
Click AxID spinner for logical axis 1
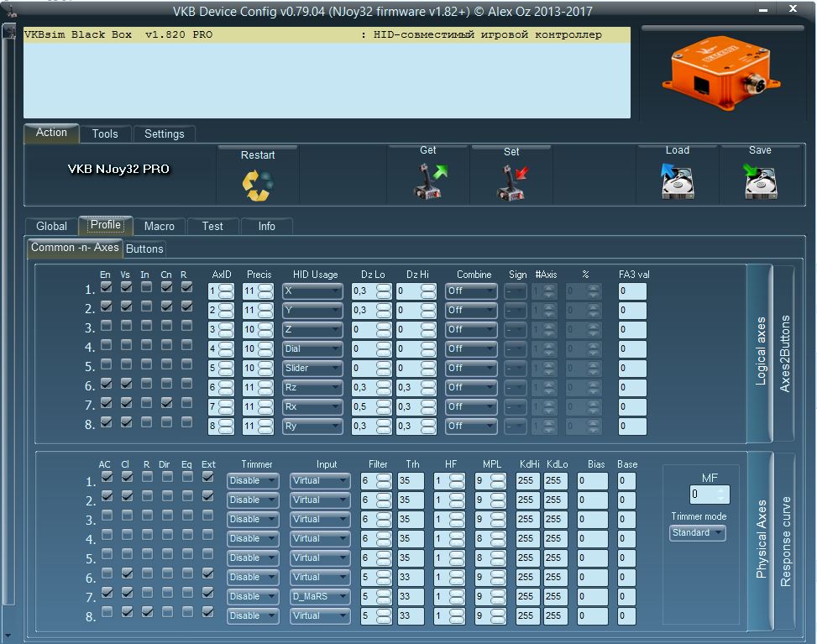(226, 291)
